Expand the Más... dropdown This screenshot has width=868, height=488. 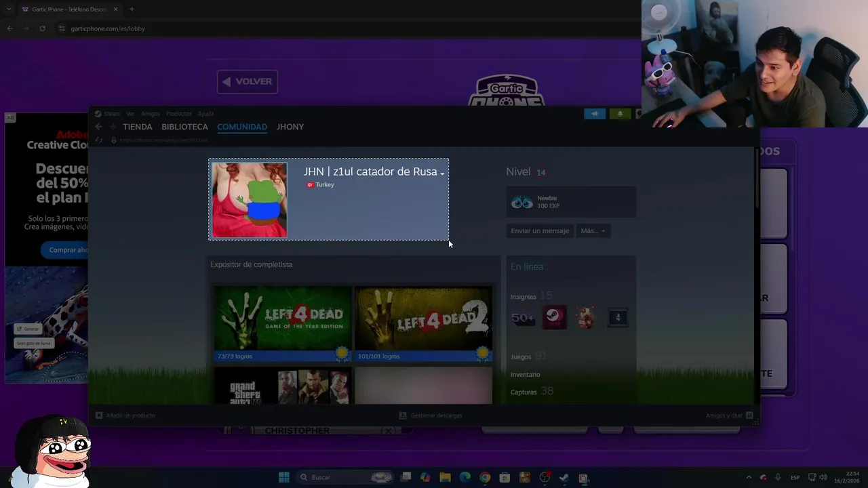click(x=593, y=231)
